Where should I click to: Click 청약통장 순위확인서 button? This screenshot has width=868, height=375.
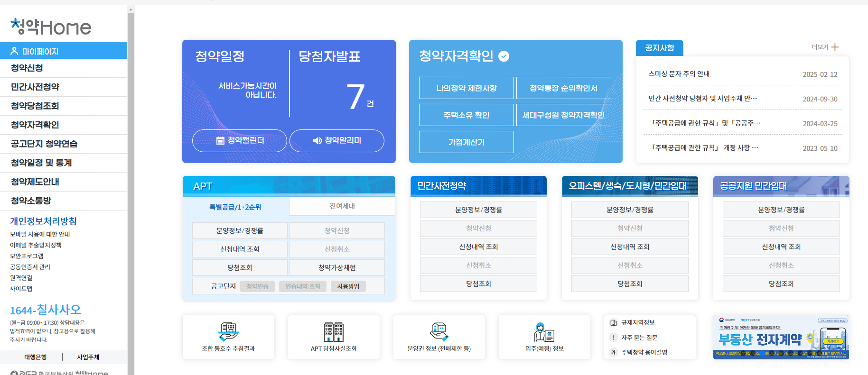tap(564, 88)
